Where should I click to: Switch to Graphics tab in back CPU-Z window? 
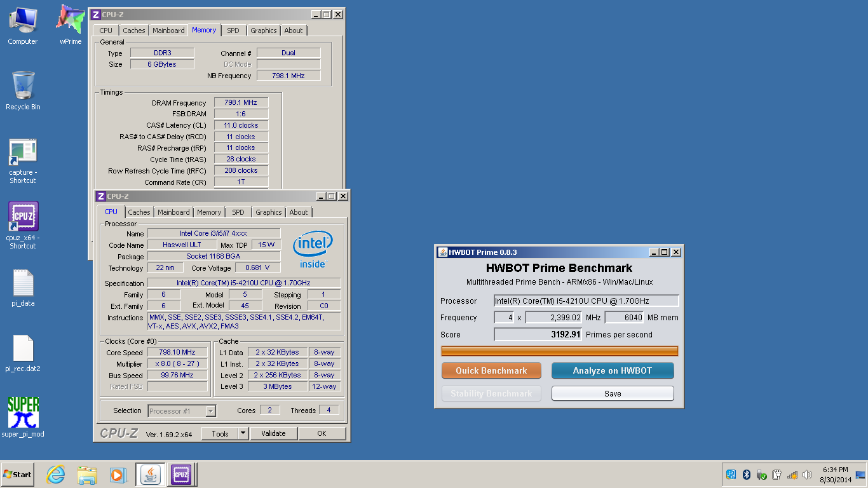[264, 30]
